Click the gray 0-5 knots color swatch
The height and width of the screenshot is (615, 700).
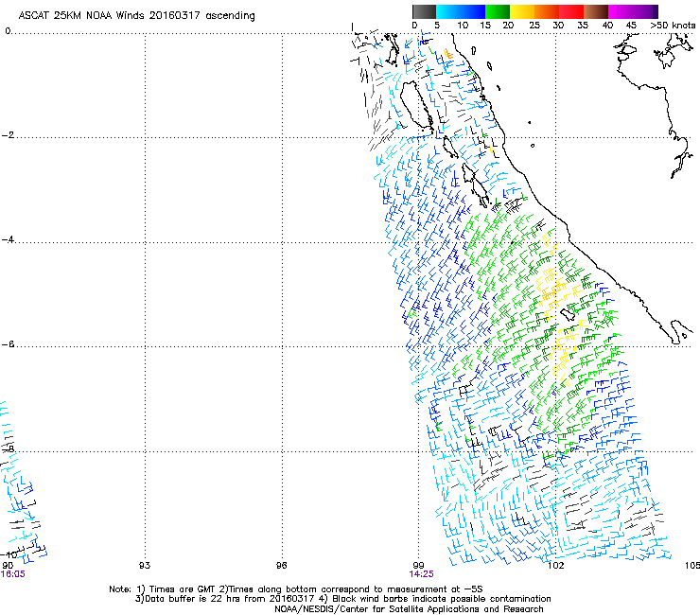(x=424, y=11)
